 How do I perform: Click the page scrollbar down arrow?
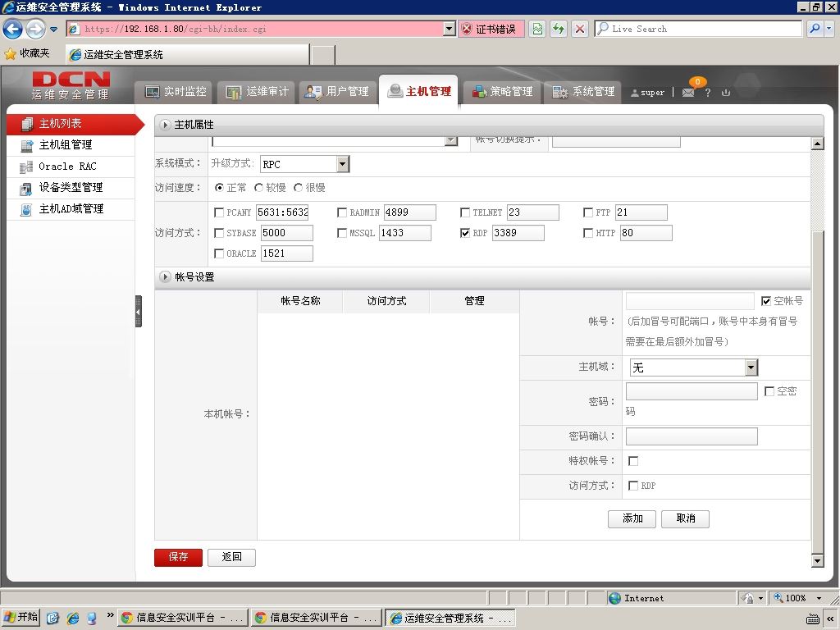pos(818,561)
